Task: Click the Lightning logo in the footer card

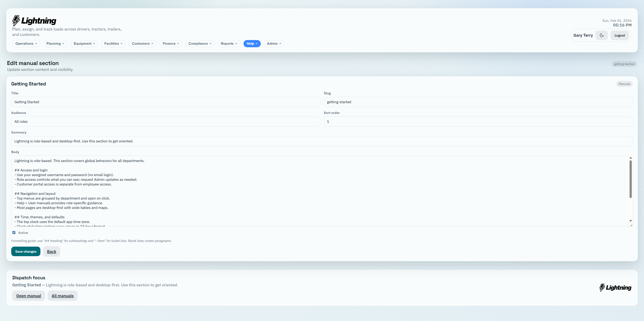Action: click(615, 287)
